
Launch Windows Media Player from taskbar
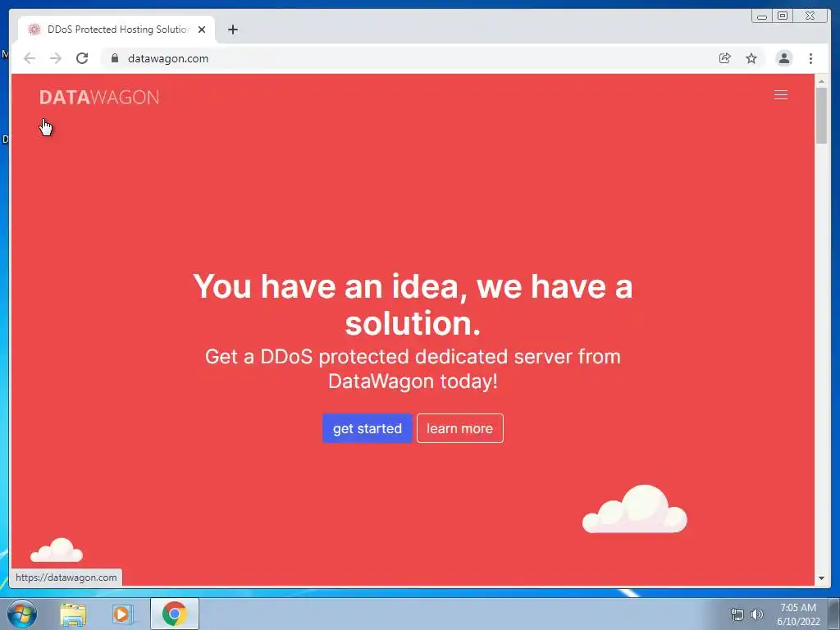(x=123, y=614)
